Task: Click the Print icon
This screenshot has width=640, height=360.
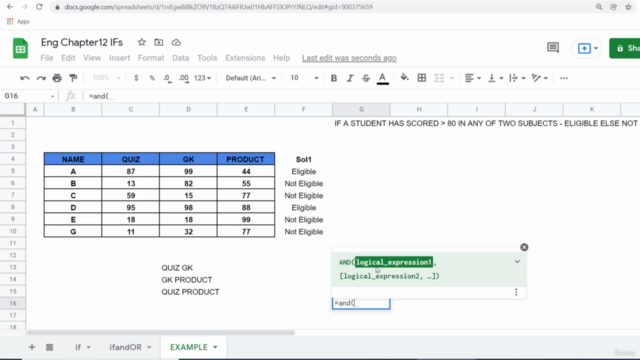Action: [57, 78]
